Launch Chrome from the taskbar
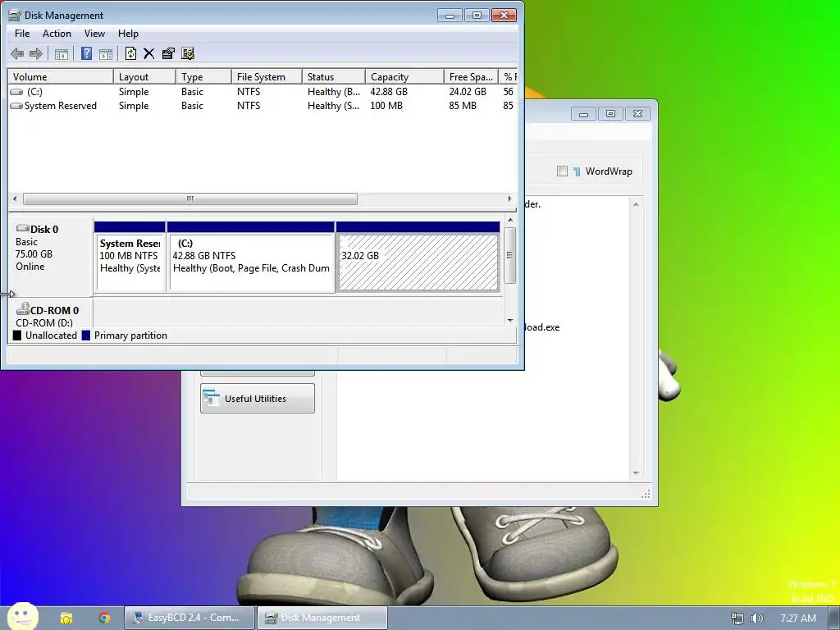Viewport: 840px width, 630px height. coord(104,618)
